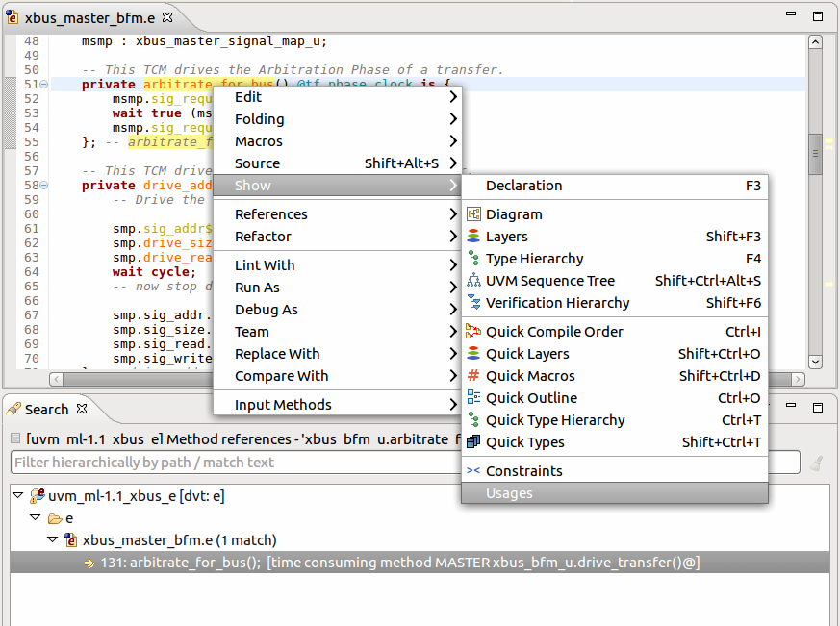Collapse the xbus_master_bfm.e result node
The height and width of the screenshot is (626, 840).
(52, 539)
